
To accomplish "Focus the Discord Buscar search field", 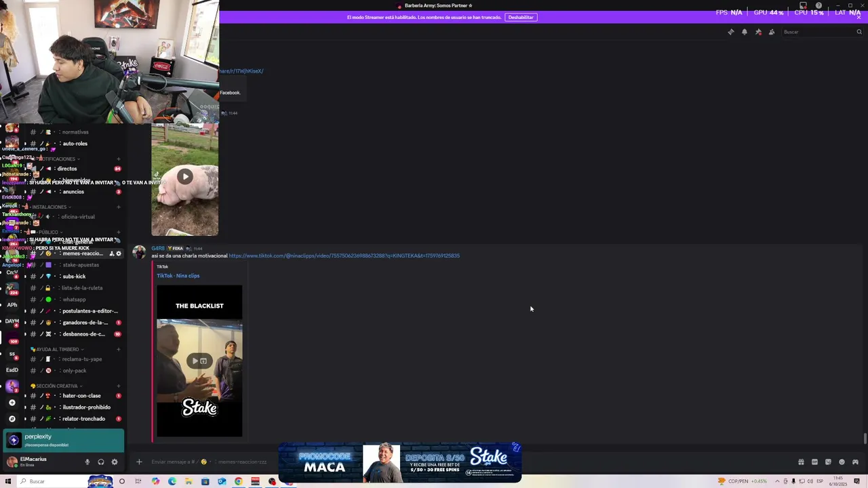I will click(822, 32).
